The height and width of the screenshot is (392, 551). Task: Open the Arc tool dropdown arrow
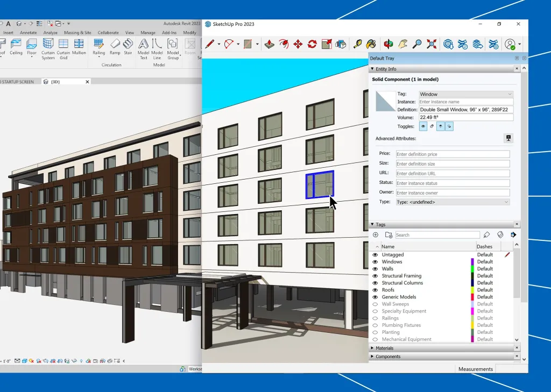click(238, 44)
